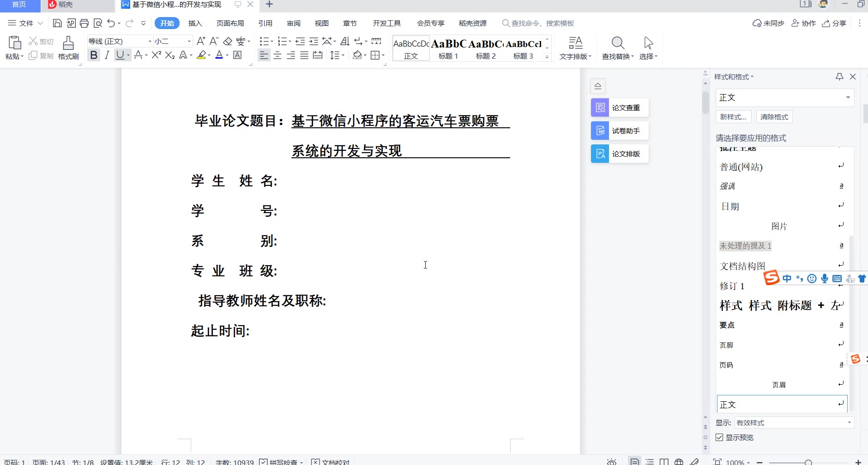The height and width of the screenshot is (465, 868).
Task: Click the Save icon in quick access toolbar
Action: 57,23
